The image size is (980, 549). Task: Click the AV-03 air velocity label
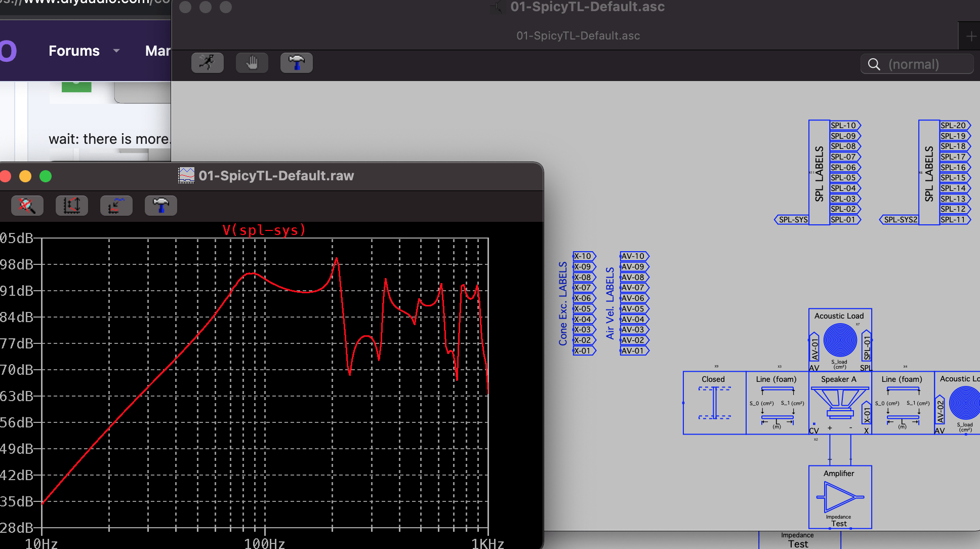tap(634, 330)
